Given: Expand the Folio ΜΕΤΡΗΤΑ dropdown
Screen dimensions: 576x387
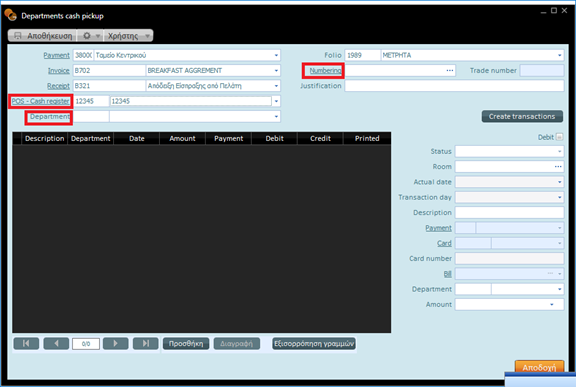Looking at the screenshot, I should (559, 55).
